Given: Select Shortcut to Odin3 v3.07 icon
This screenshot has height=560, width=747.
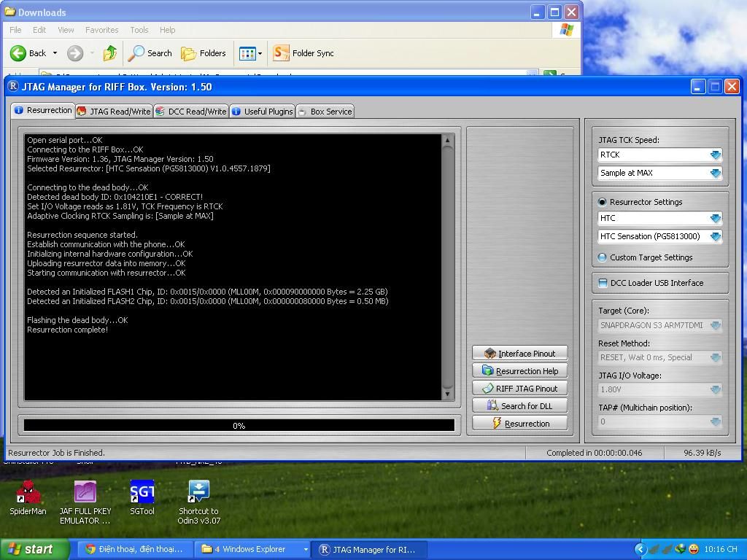Looking at the screenshot, I should (x=198, y=502).
